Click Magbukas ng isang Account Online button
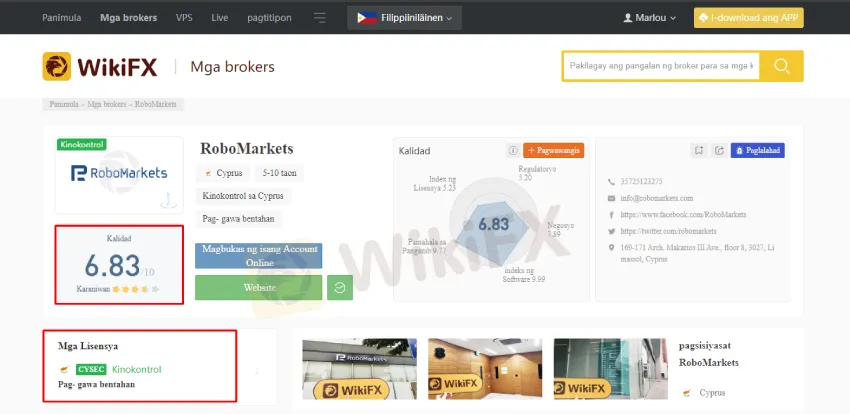This screenshot has height=414, width=850. click(x=259, y=256)
